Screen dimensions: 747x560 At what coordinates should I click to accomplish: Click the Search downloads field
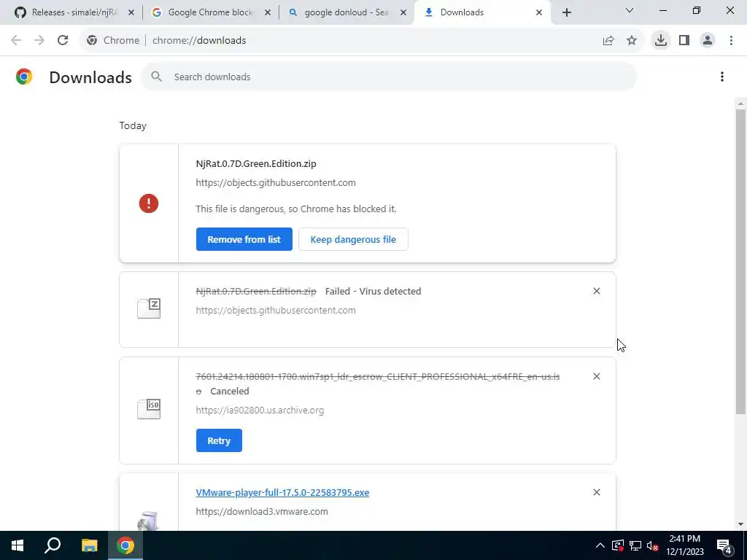[389, 77]
